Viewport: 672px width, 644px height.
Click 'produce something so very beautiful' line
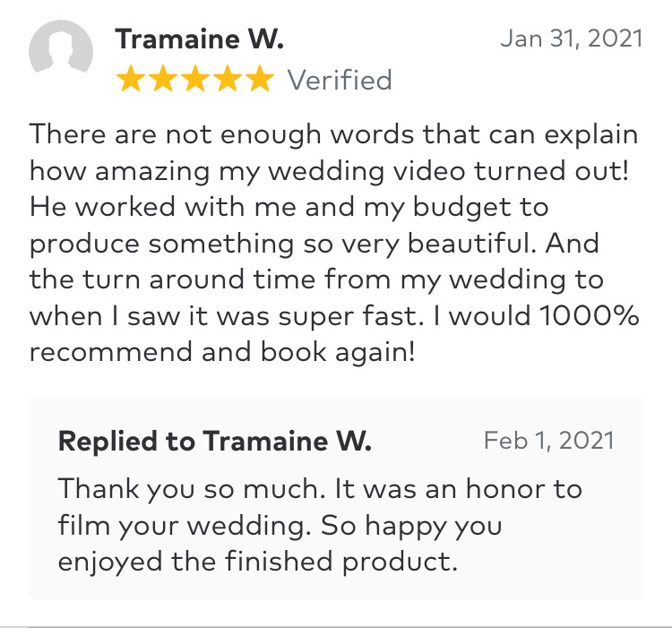pos(314,244)
